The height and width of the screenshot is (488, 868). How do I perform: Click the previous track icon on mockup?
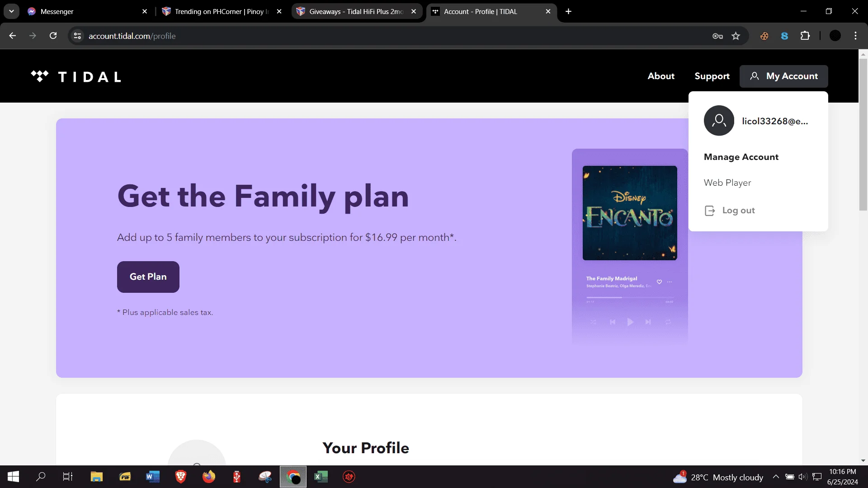(613, 322)
